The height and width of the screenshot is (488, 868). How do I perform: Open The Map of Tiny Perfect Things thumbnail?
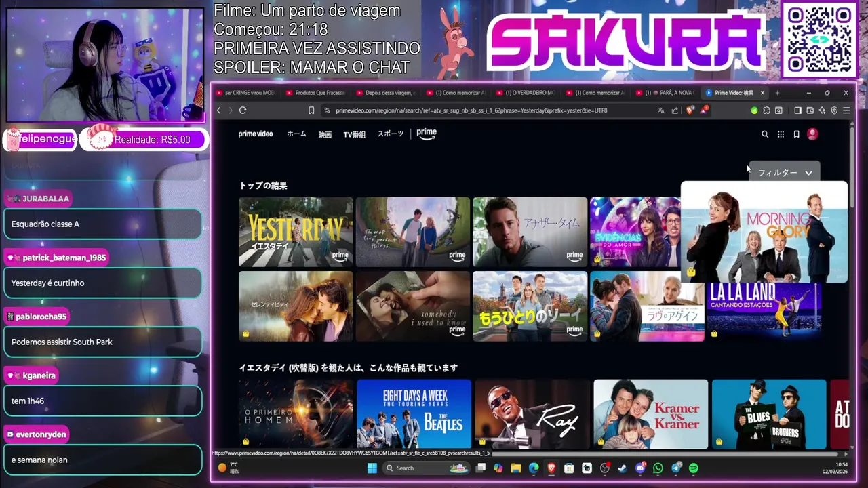[413, 232]
